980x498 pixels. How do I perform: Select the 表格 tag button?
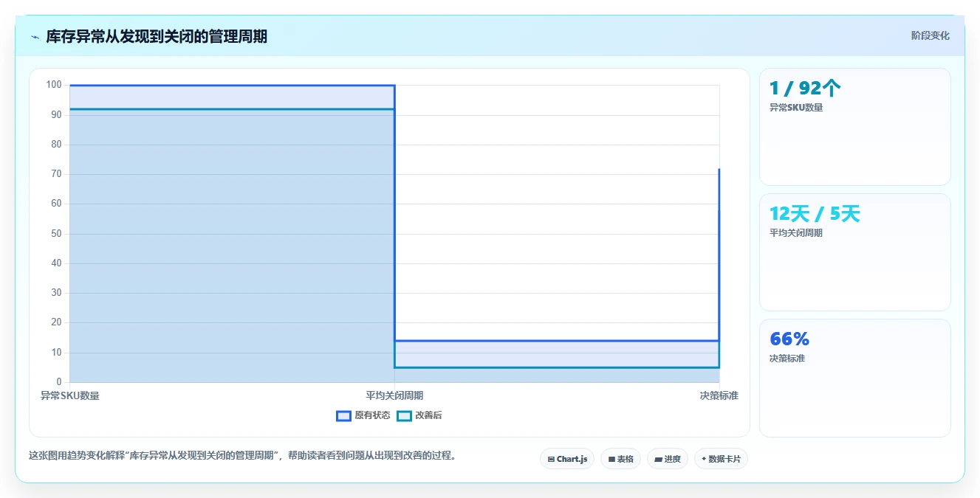coord(620,459)
